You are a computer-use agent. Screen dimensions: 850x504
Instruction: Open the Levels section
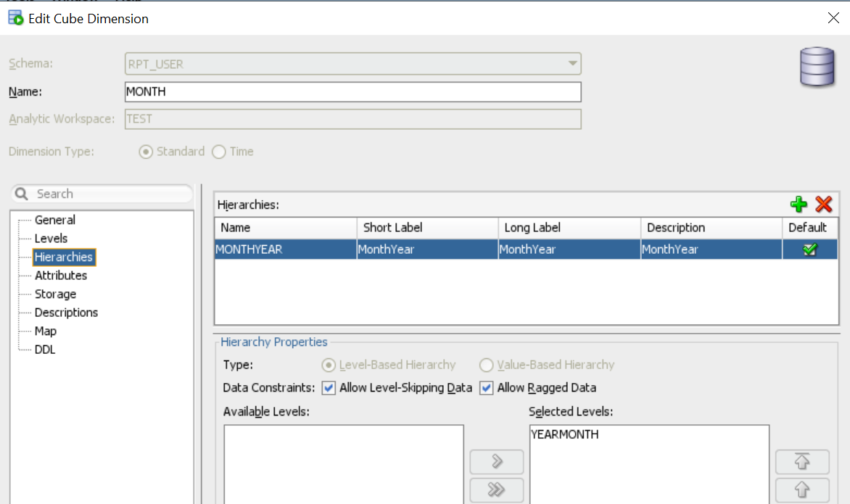coord(51,239)
